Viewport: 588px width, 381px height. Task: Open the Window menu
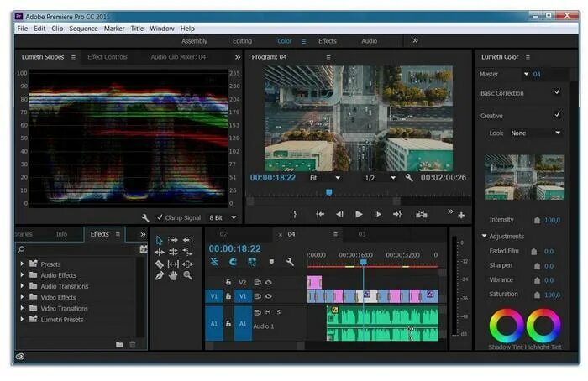pyautogui.click(x=162, y=29)
